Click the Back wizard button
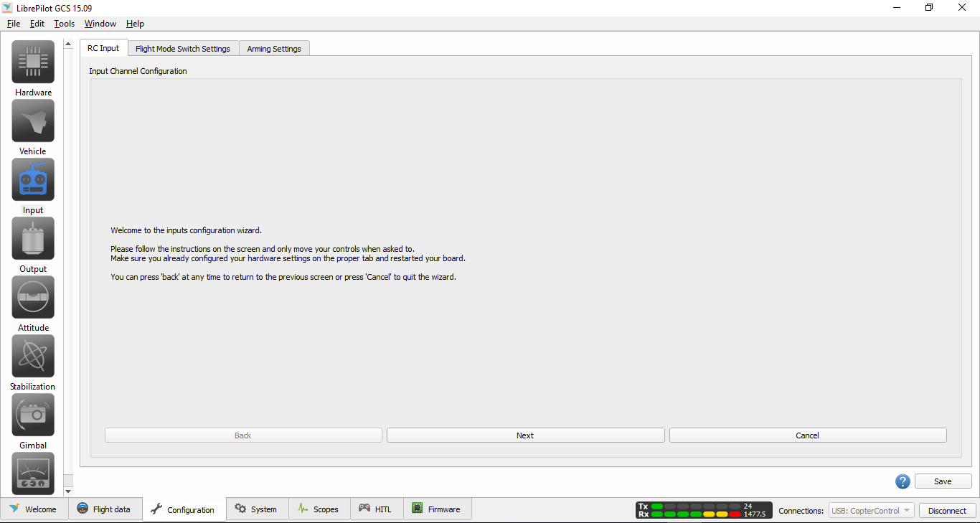This screenshot has height=523, width=980. point(243,435)
